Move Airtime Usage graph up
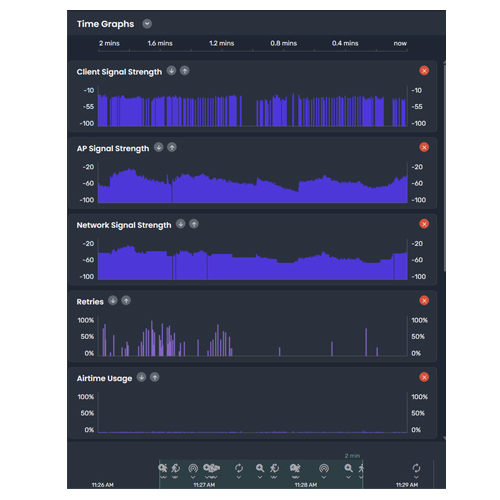Viewport: 500px width, 500px height. point(155,377)
